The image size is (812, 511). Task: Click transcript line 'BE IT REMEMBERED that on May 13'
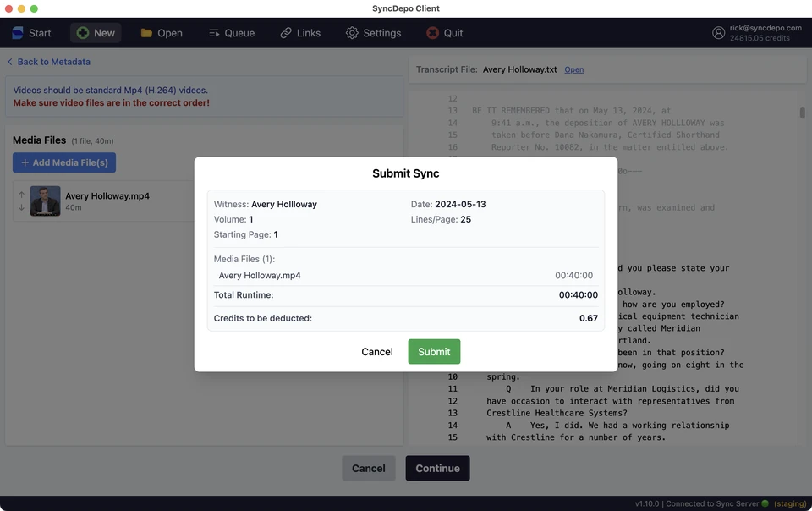coord(571,111)
